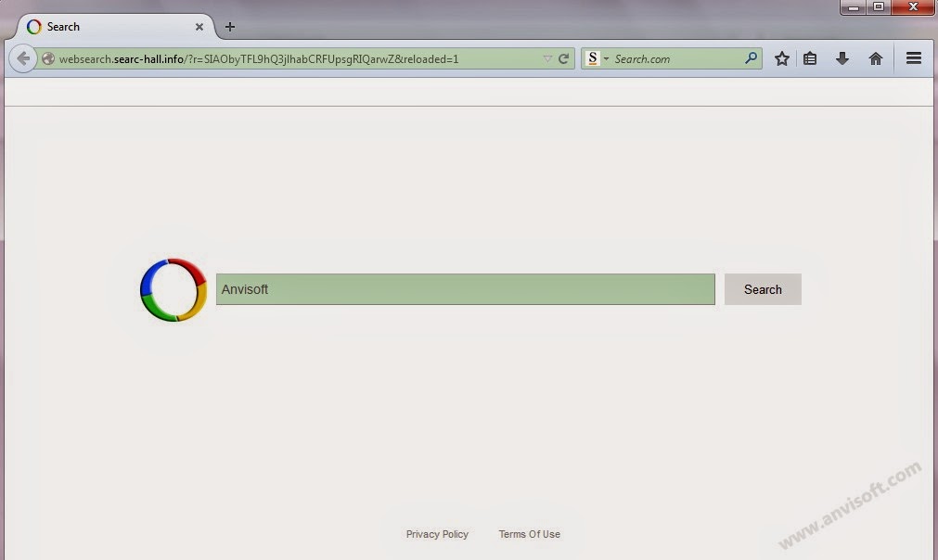This screenshot has height=560, width=938.
Task: Click the Search button
Action: tap(763, 289)
